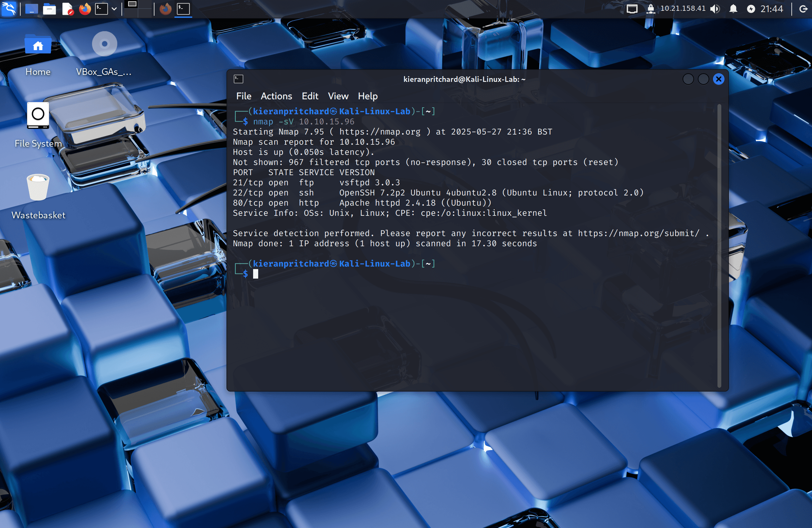Open the Actions menu in terminal

click(276, 96)
